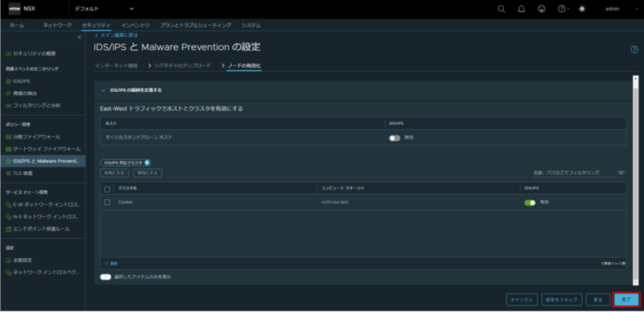The image size is (644, 312).
Task: Open the ホーム top tab
Action: pos(17,25)
